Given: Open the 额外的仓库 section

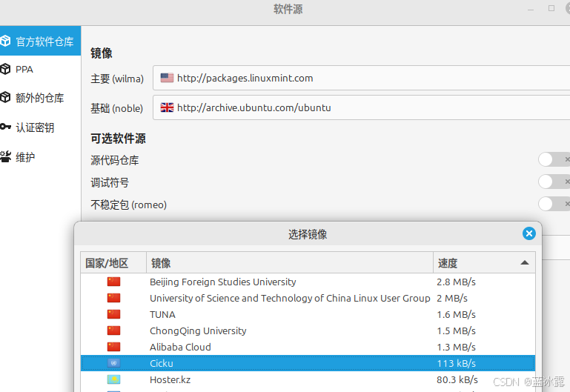Looking at the screenshot, I should pyautogui.click(x=40, y=98).
